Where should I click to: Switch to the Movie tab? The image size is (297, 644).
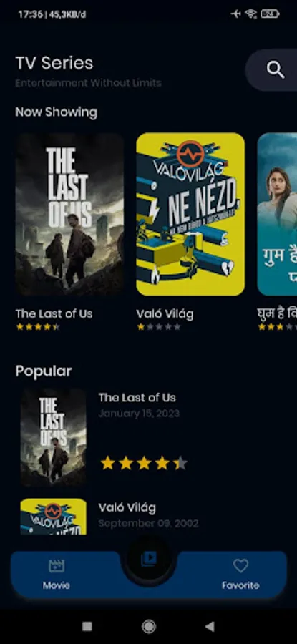click(57, 574)
